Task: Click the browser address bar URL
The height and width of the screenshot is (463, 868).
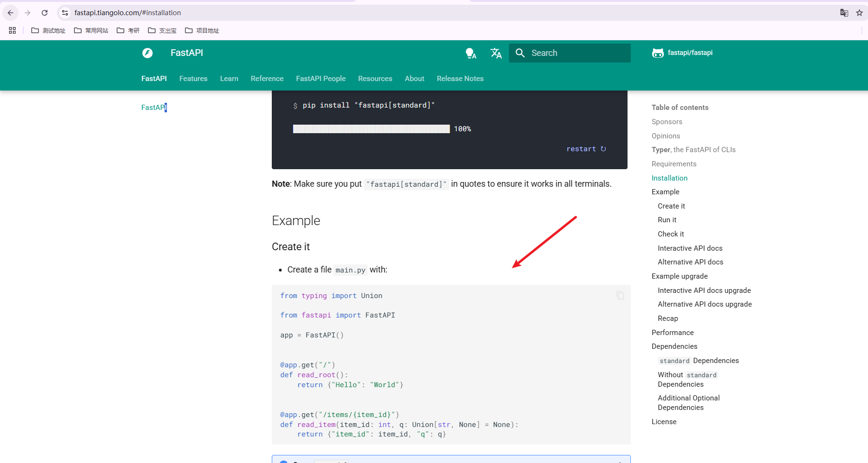Action: point(128,13)
